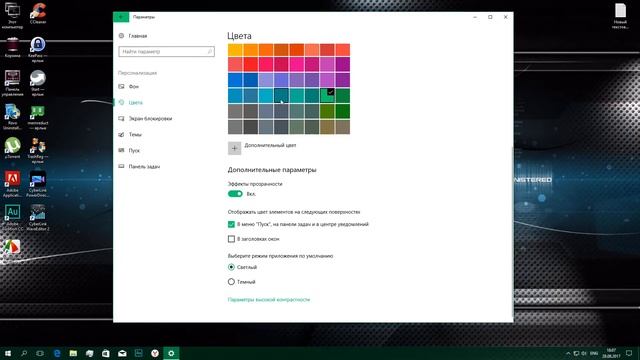Click the taskbar search magnifier
Image resolution: width=640 pixels, height=360 pixels.
click(x=24, y=353)
